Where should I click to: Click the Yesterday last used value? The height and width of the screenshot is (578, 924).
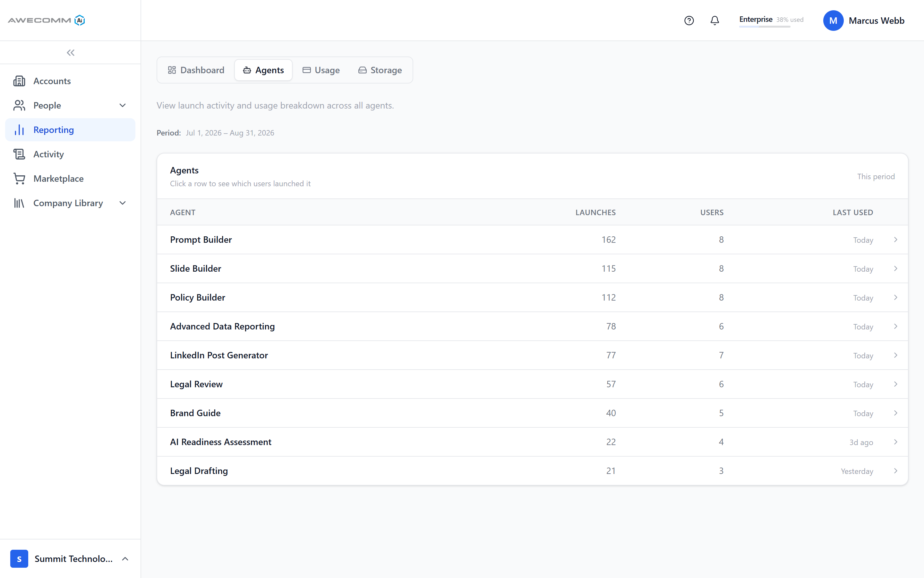point(857,471)
